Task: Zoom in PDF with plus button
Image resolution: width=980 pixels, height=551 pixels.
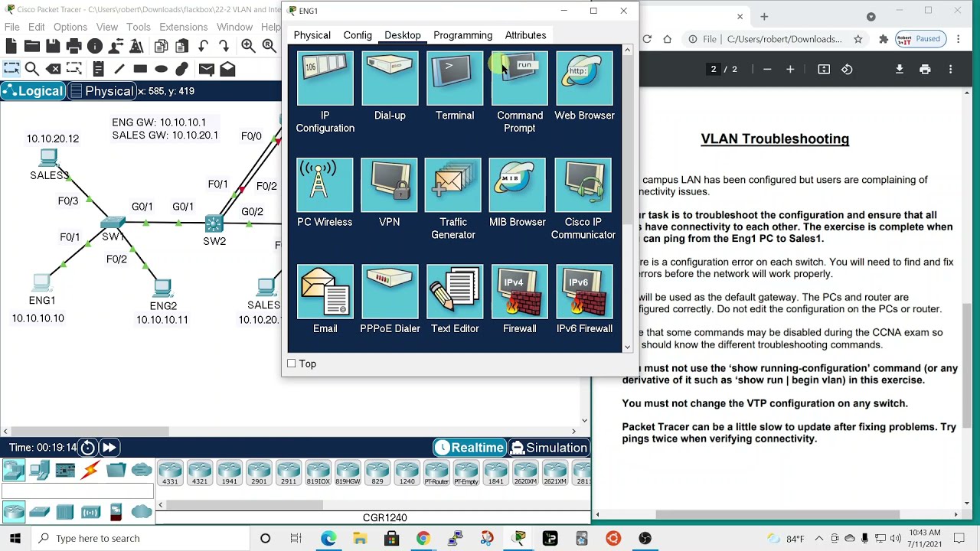Action: pyautogui.click(x=790, y=69)
